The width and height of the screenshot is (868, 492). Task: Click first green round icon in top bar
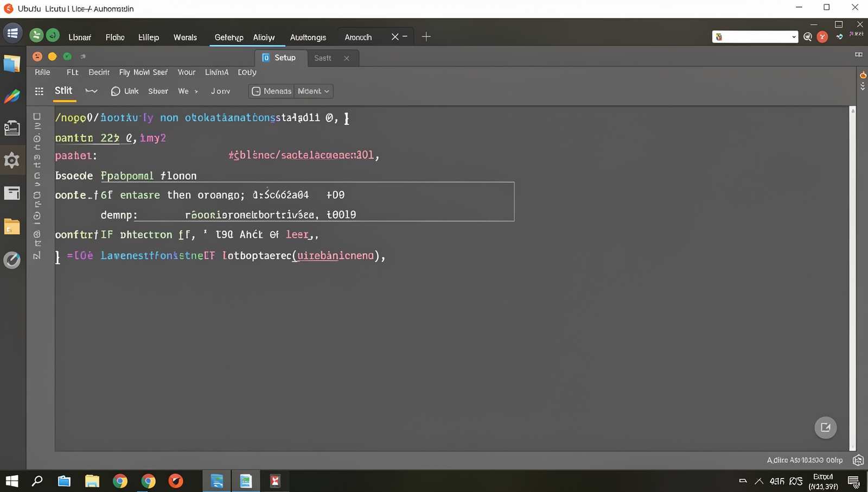36,36
